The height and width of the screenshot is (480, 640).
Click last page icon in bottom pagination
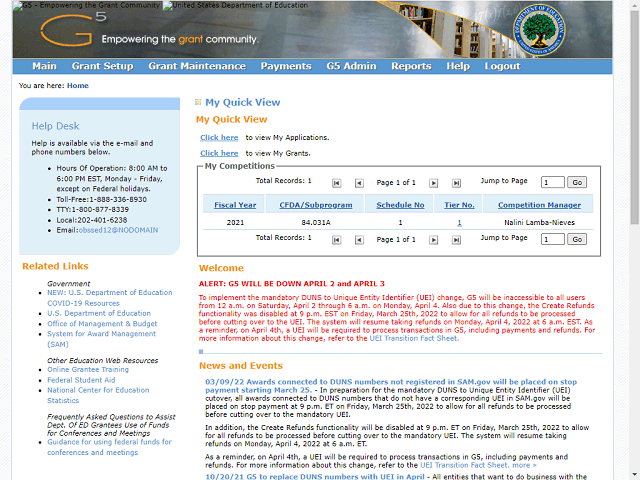pyautogui.click(x=456, y=240)
